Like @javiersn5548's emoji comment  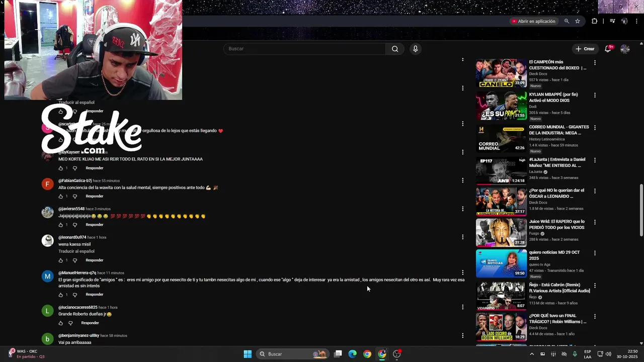(x=60, y=225)
